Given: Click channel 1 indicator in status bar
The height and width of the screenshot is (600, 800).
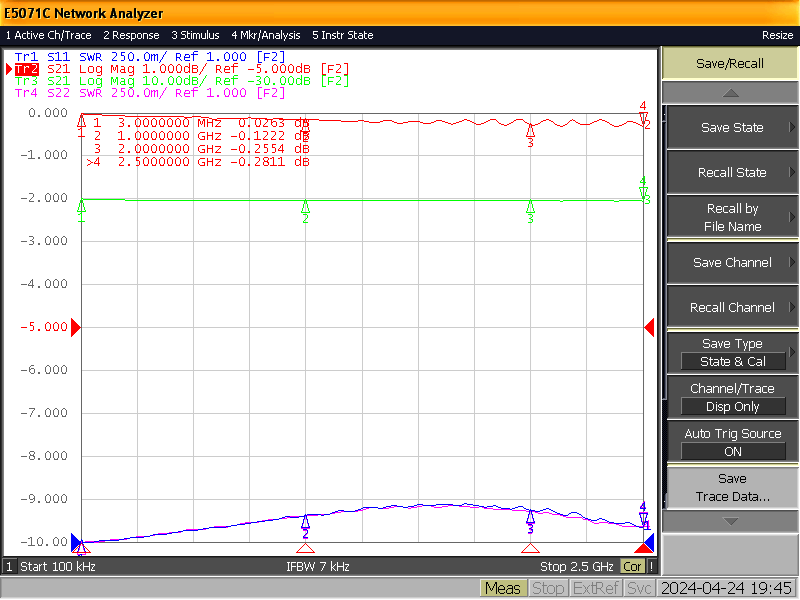Looking at the screenshot, I should 9,567.
